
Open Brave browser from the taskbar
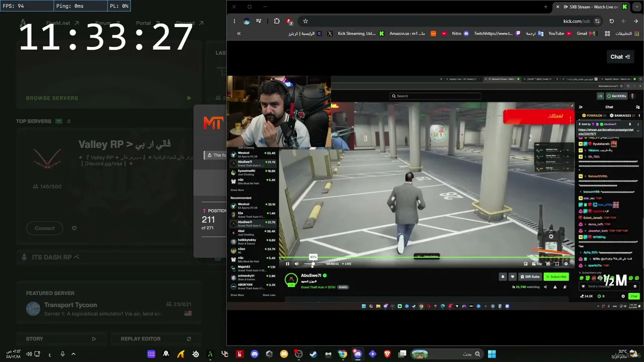point(387,354)
